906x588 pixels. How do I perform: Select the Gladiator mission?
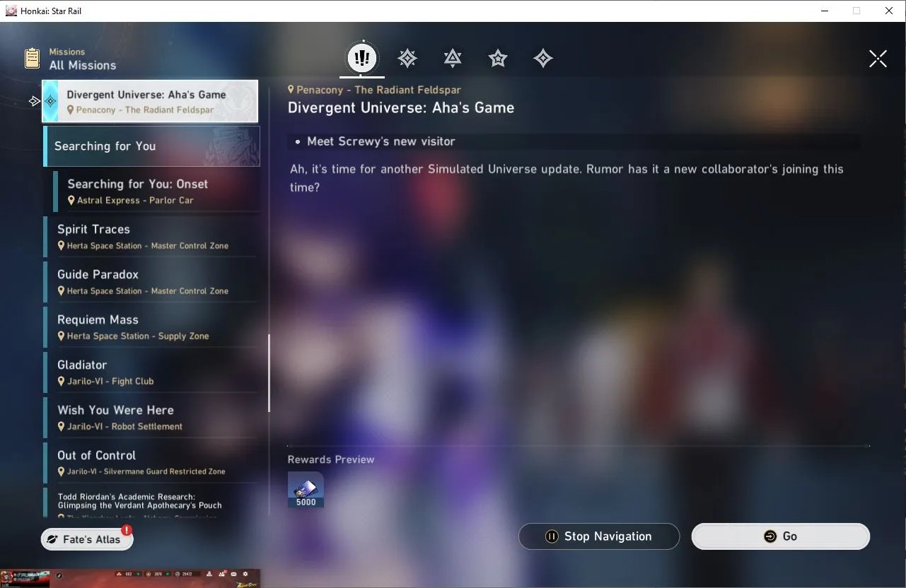151,372
